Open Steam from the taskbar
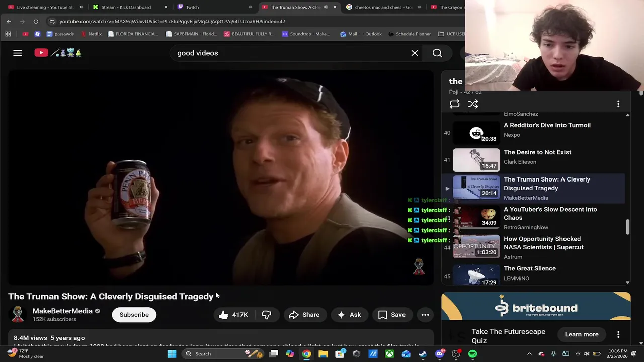 423,354
